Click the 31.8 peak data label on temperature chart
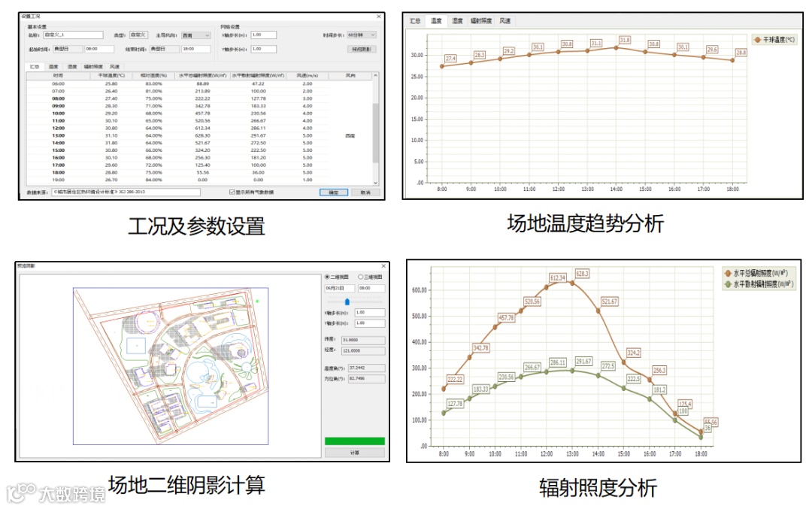Image resolution: width=812 pixels, height=509 pixels. click(x=625, y=40)
